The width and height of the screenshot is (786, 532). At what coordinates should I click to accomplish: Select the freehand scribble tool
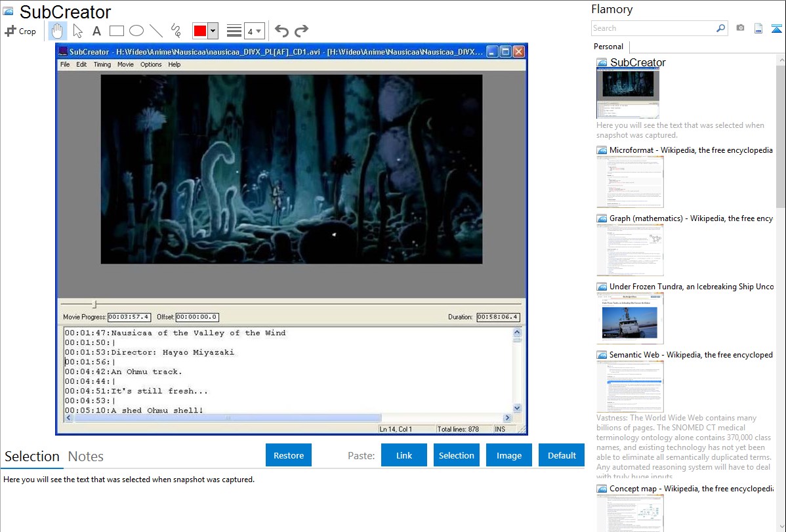[x=176, y=31]
